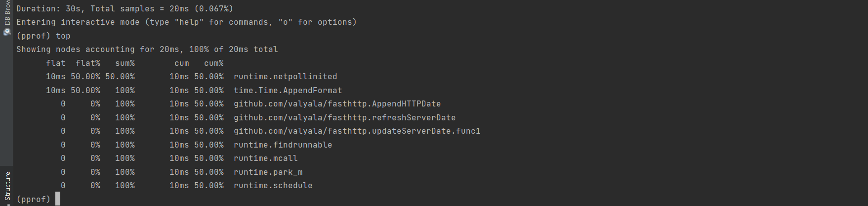Click the "sum%" column header
Image resolution: width=868 pixels, height=206 pixels.
pos(124,63)
